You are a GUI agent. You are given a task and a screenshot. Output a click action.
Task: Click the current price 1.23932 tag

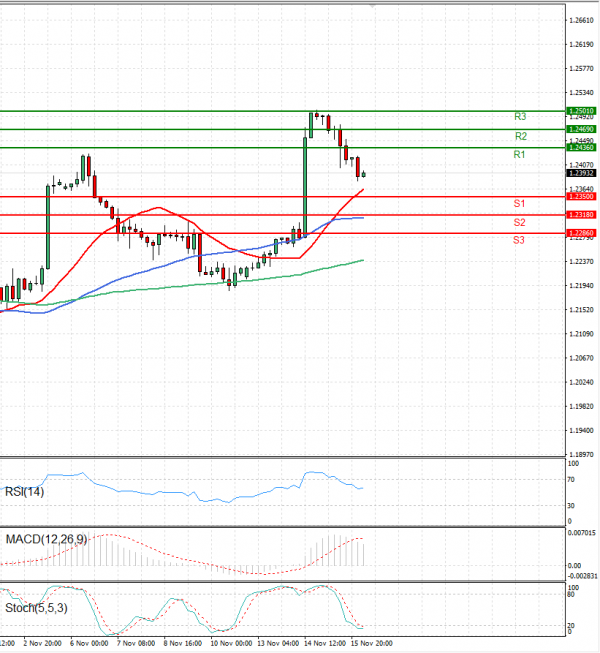pos(581,173)
